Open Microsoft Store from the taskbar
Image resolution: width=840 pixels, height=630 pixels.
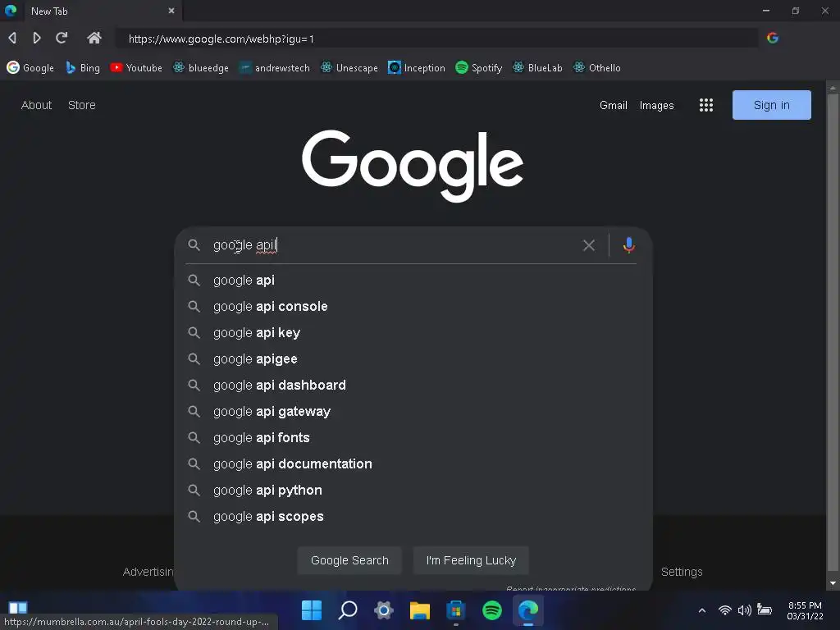(x=456, y=609)
